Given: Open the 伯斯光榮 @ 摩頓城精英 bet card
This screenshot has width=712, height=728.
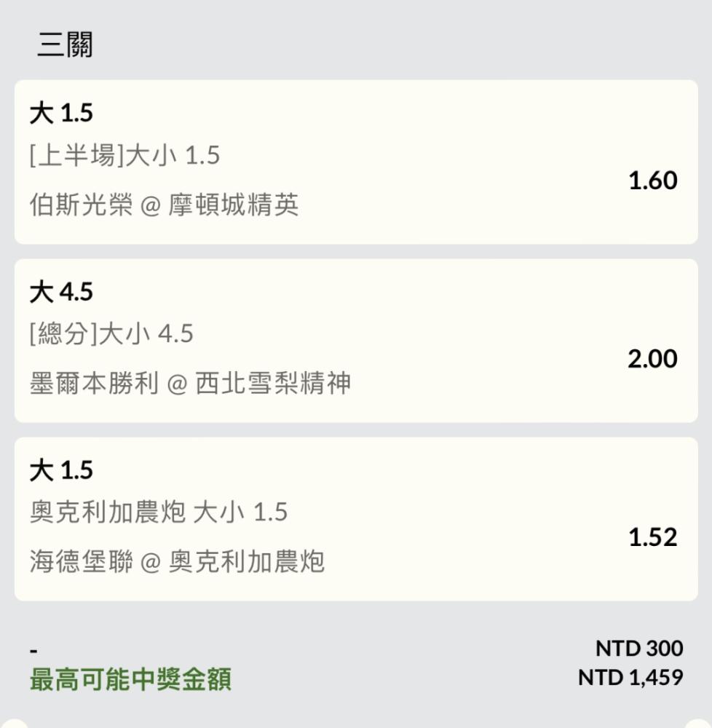Looking at the screenshot, I should [x=356, y=162].
